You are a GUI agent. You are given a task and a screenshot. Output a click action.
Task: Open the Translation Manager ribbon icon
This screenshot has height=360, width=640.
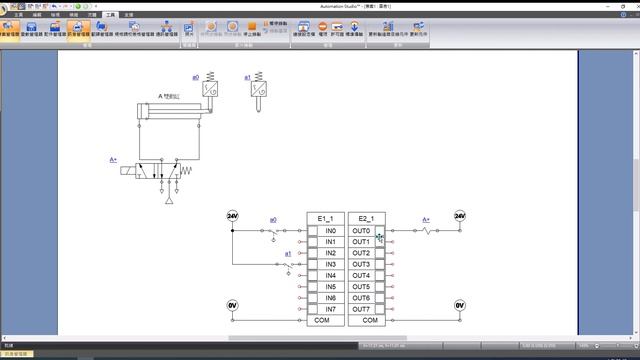coord(102,29)
